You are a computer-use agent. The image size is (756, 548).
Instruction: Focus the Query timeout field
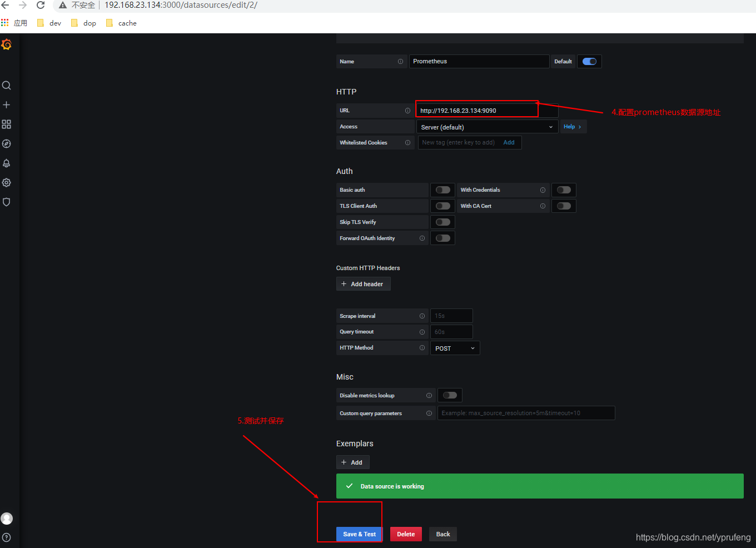pyautogui.click(x=451, y=332)
